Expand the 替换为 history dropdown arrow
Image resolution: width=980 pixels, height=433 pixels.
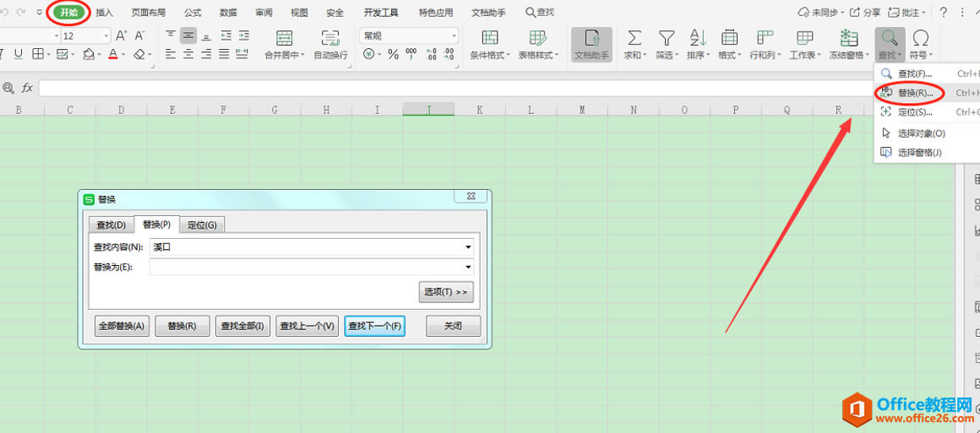click(468, 268)
